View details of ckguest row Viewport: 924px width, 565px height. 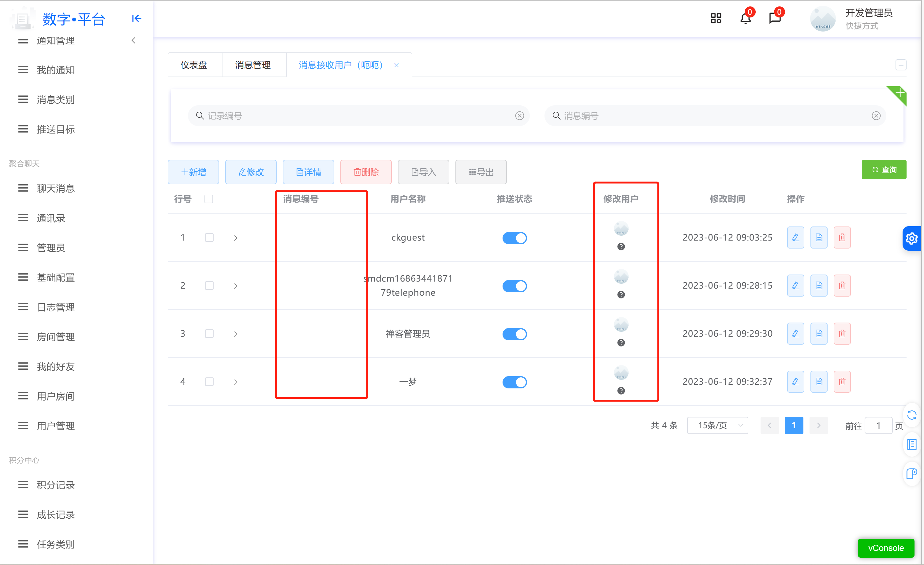click(819, 237)
